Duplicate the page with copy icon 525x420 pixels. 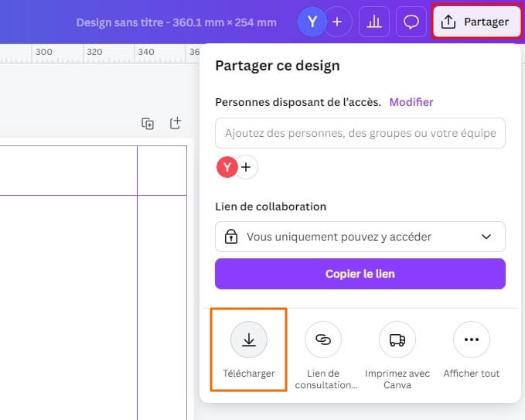148,124
